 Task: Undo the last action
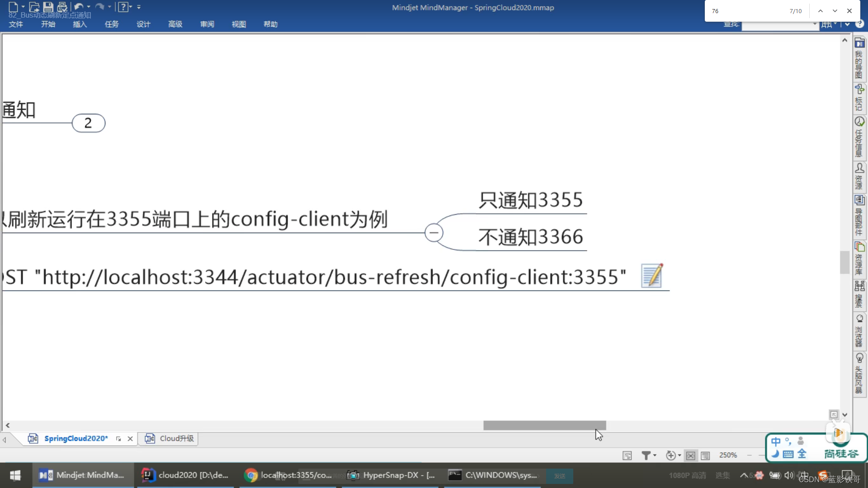pos(79,7)
